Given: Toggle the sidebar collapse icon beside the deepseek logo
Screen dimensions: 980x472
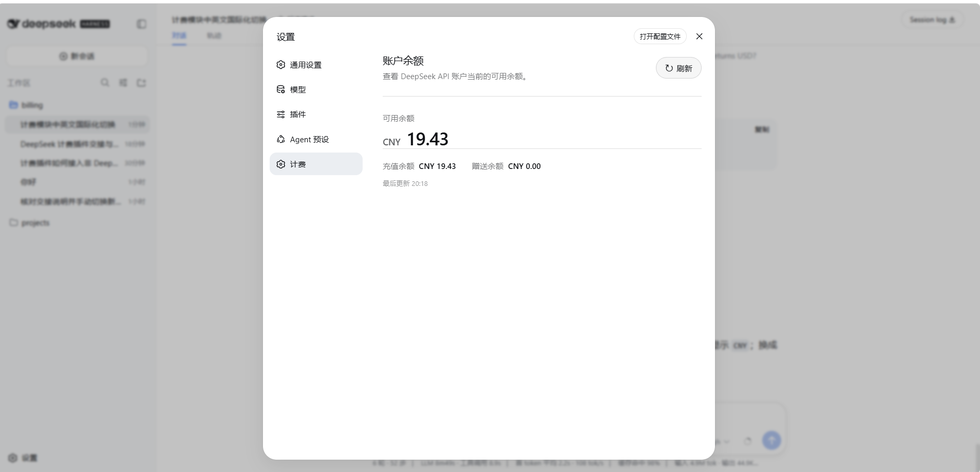Looking at the screenshot, I should pyautogui.click(x=141, y=24).
